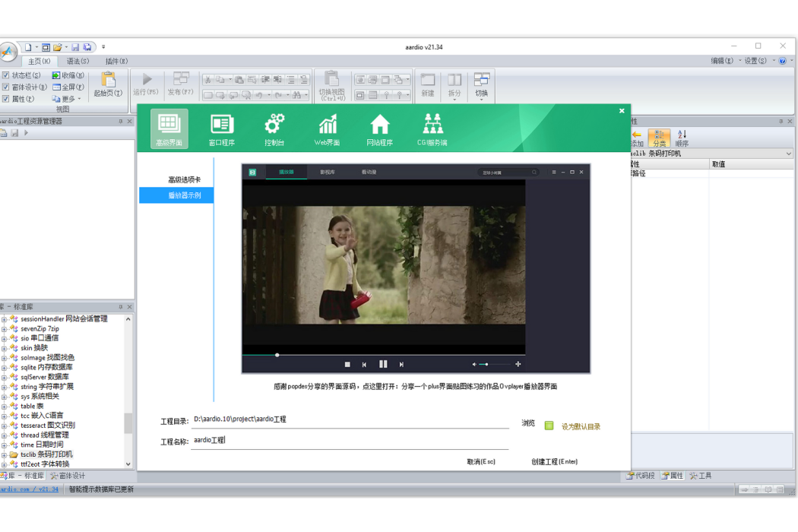Image resolution: width=798 pixels, height=532 pixels.
Task: Open the 更多 dropdown in view group
Action: click(x=67, y=99)
